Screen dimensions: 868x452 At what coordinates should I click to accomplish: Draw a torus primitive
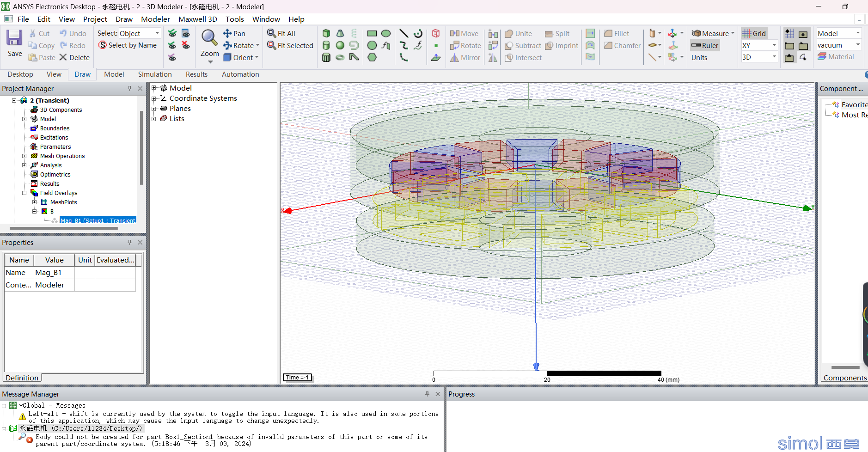tap(340, 57)
